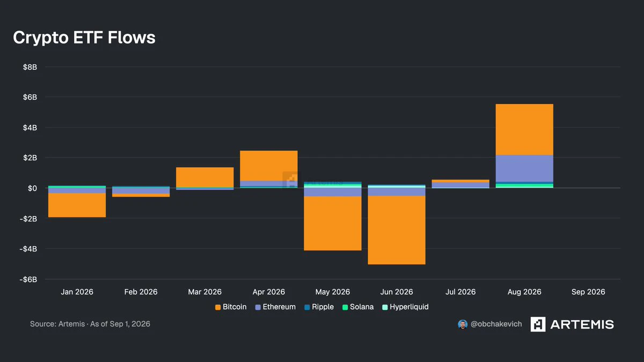Click the $0 axis value

[32, 188]
